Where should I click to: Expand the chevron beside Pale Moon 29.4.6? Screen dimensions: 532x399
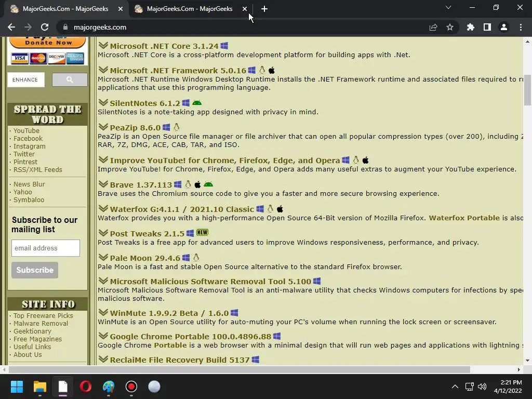[103, 257]
